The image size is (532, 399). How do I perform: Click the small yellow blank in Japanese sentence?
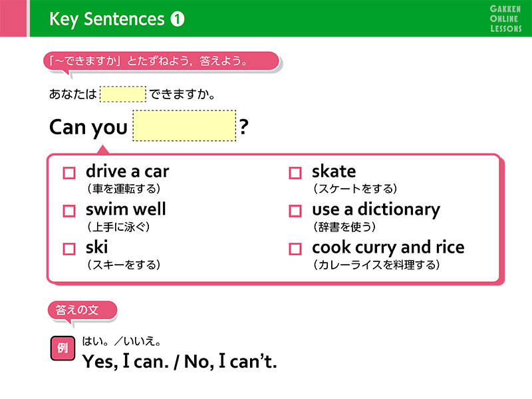coord(123,94)
